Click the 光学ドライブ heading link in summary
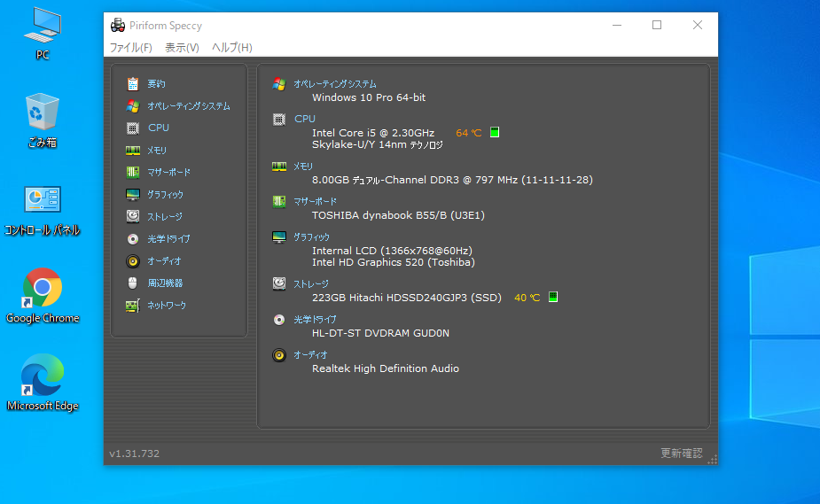820x504 pixels. (x=315, y=319)
